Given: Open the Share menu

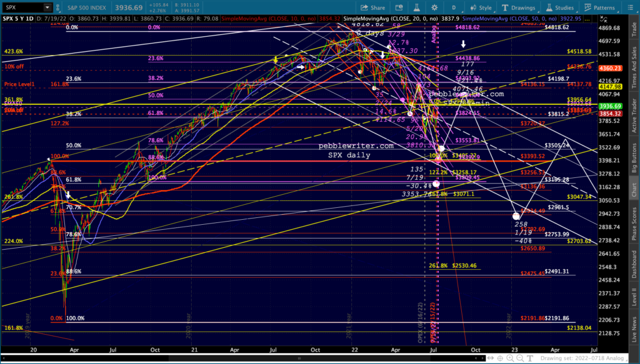Looking at the screenshot, I should point(372,7).
